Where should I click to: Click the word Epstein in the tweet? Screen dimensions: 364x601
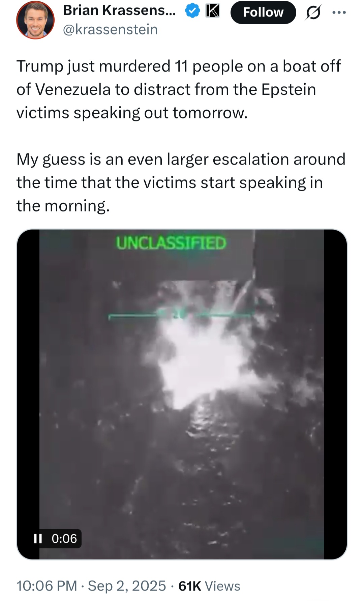click(x=289, y=89)
